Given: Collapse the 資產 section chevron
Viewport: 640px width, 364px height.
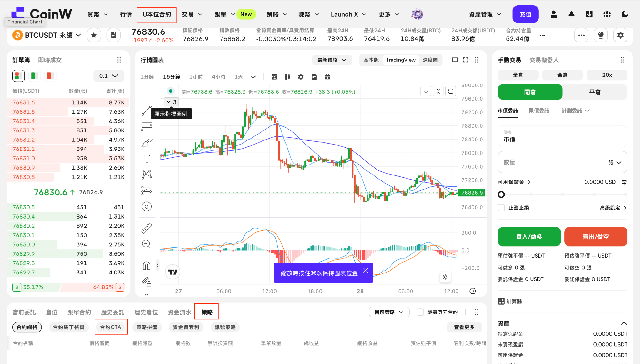Looking at the screenshot, I should [x=624, y=323].
